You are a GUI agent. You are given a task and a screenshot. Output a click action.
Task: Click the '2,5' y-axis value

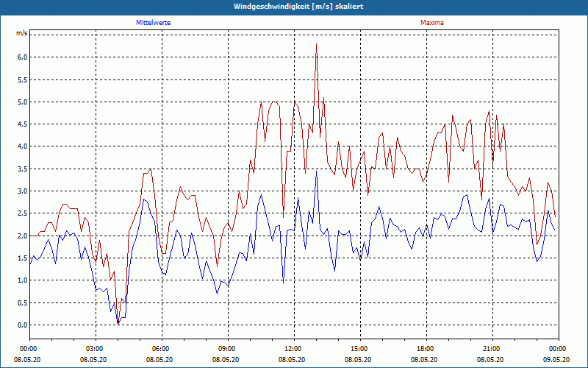[x=23, y=213]
